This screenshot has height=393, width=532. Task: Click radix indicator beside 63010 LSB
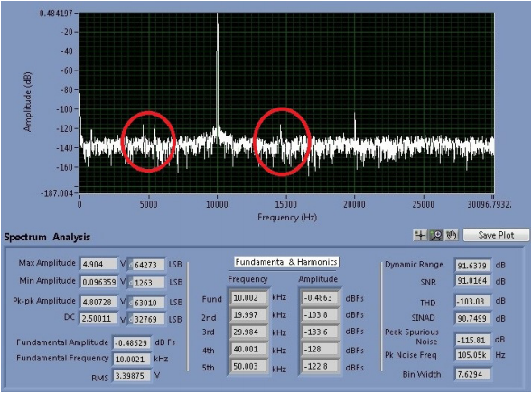point(131,303)
